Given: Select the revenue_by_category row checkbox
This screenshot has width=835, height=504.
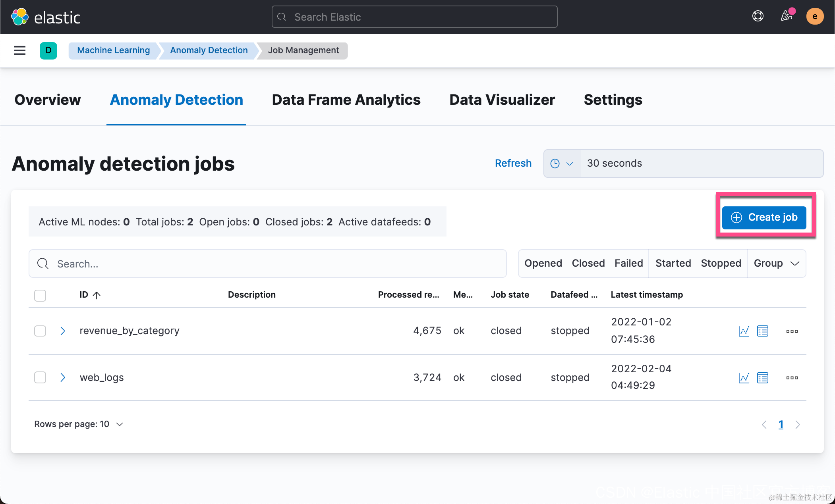Looking at the screenshot, I should [40, 331].
